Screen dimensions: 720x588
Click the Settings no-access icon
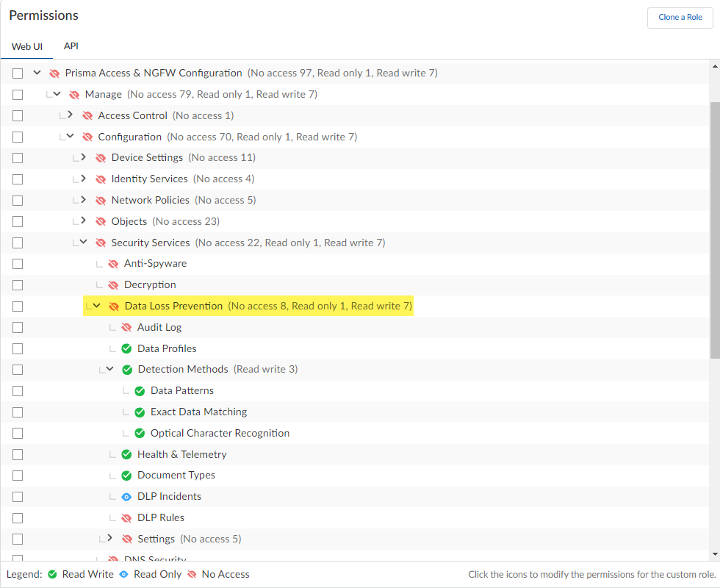tap(127, 539)
